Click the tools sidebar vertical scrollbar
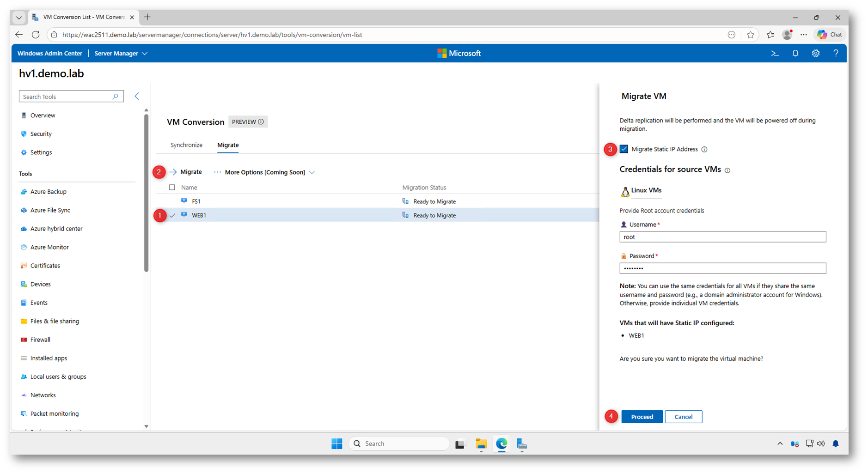 point(146,194)
